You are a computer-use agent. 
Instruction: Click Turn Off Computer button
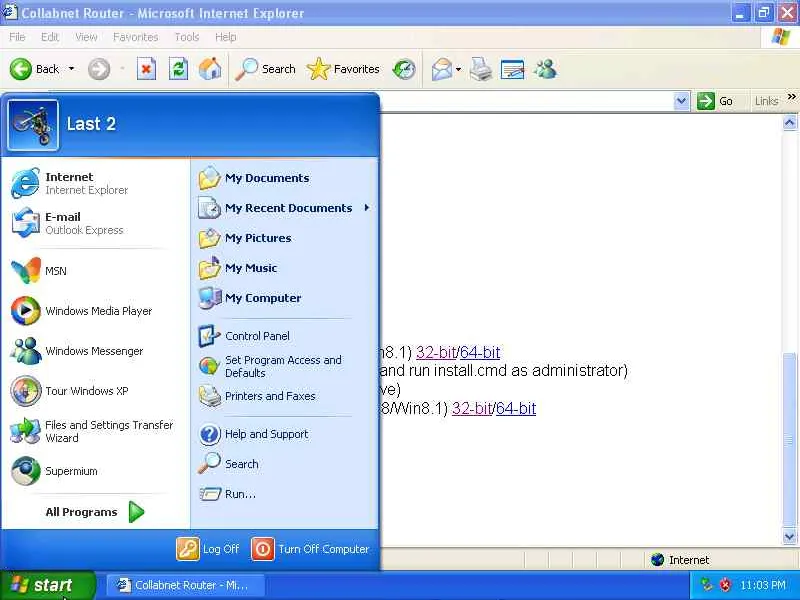pos(310,549)
